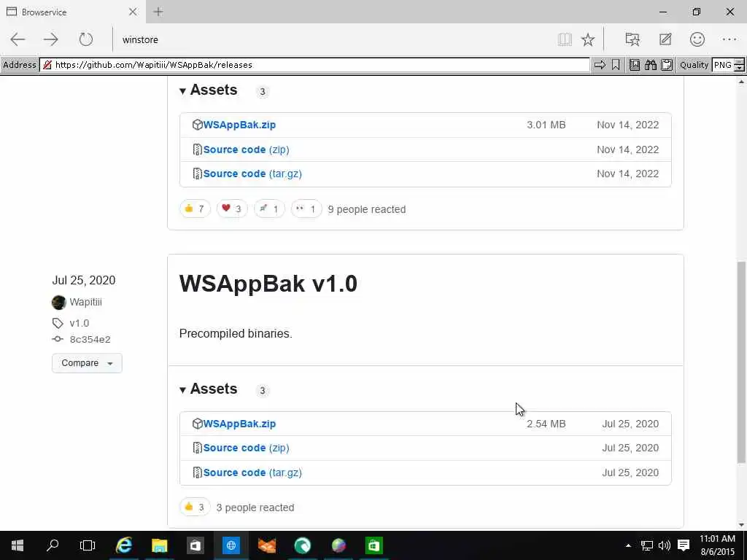Image resolution: width=747 pixels, height=560 pixels.
Task: Click Wapitiii's avatar image
Action: 58,303
